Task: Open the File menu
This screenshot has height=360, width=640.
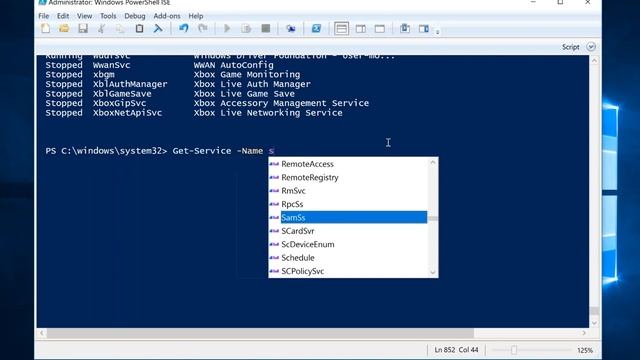Action: (44, 16)
